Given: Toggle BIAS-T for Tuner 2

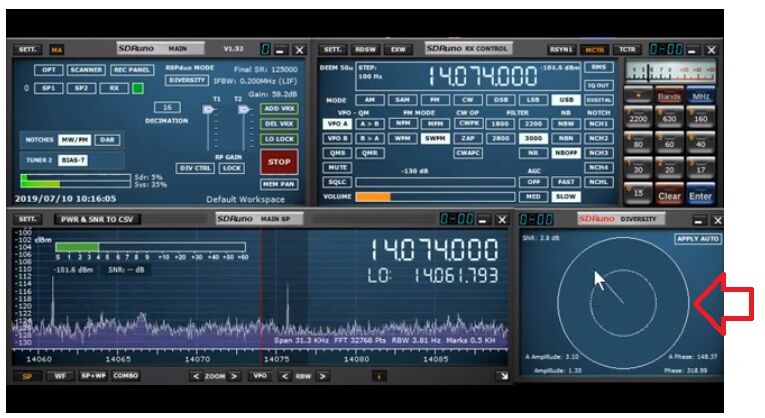Looking at the screenshot, I should [73, 160].
